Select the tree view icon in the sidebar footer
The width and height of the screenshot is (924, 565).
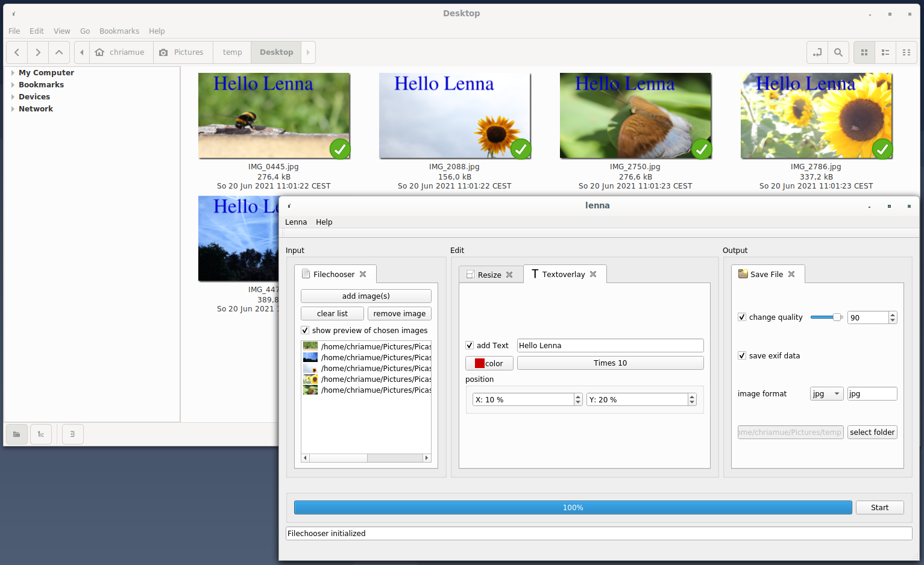point(40,434)
